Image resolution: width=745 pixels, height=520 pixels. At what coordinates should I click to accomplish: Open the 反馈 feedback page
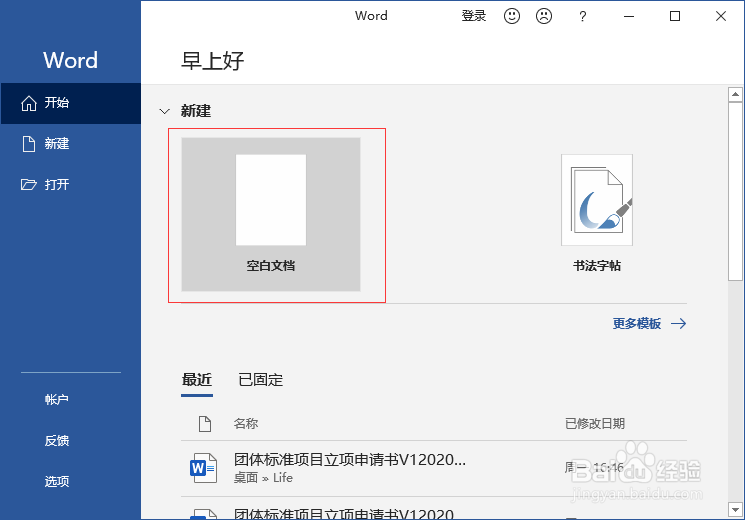57,441
